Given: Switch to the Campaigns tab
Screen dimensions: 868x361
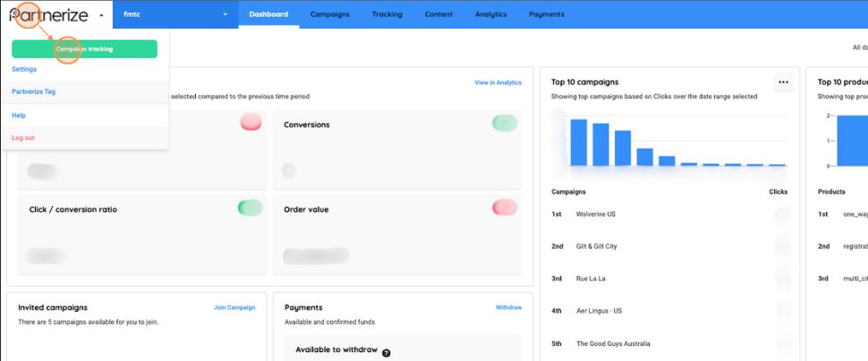Looking at the screenshot, I should pyautogui.click(x=330, y=14).
